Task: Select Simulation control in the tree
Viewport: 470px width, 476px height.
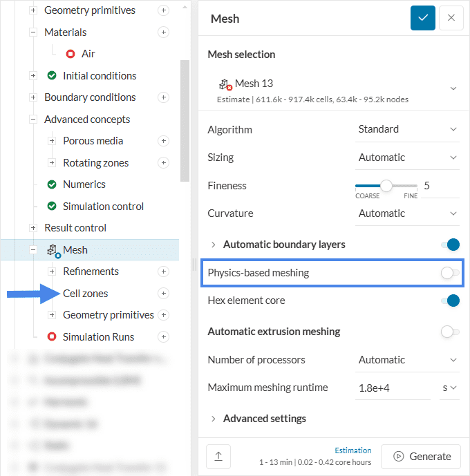Action: [103, 207]
